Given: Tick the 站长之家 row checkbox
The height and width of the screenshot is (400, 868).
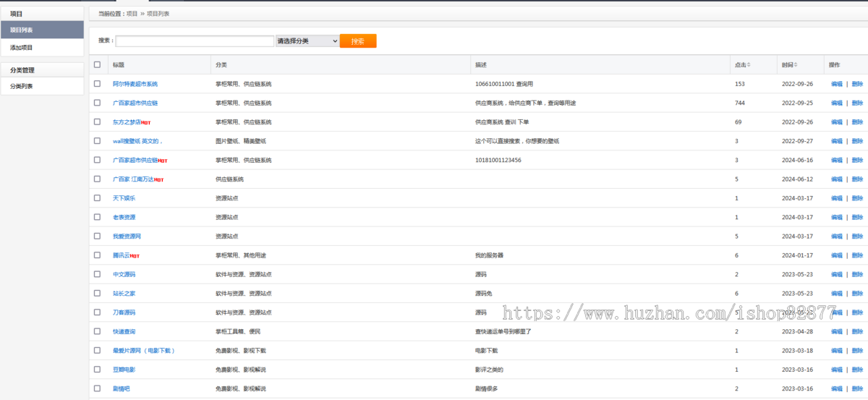Looking at the screenshot, I should [98, 293].
